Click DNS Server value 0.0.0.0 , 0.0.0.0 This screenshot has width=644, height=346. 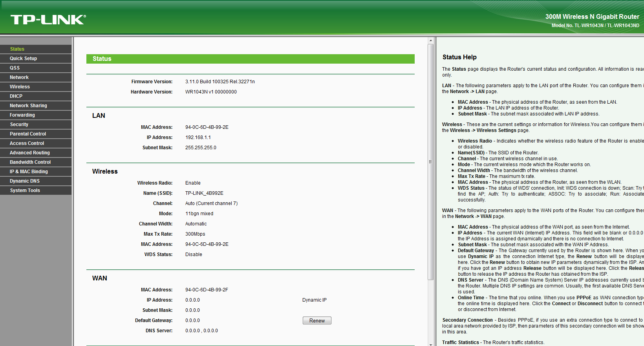[x=201, y=331]
